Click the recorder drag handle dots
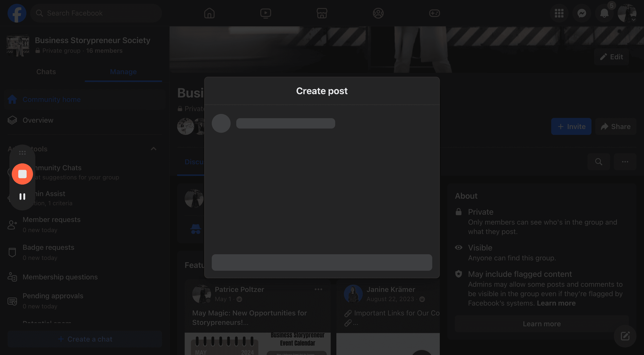The height and width of the screenshot is (355, 644). pos(22,153)
